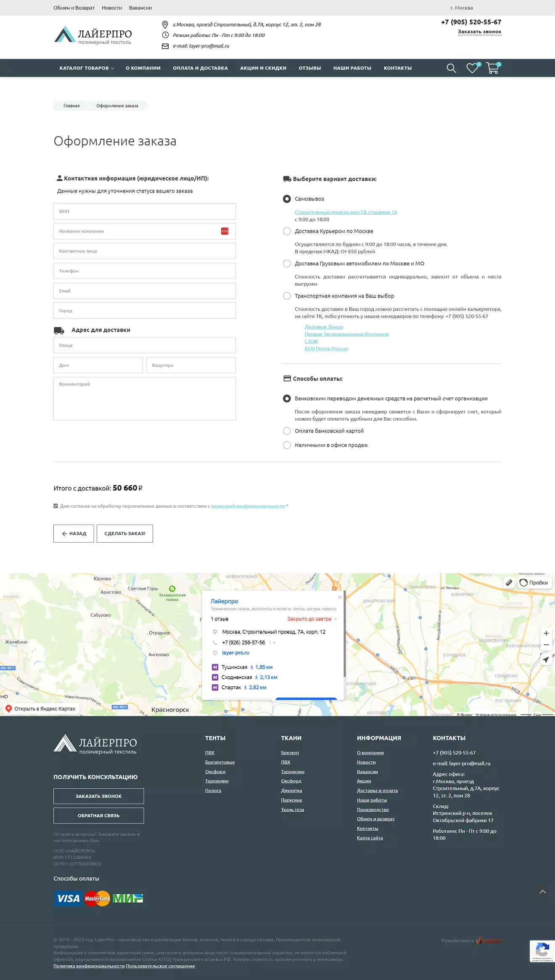Click the Сделать заказ button

pos(125,534)
